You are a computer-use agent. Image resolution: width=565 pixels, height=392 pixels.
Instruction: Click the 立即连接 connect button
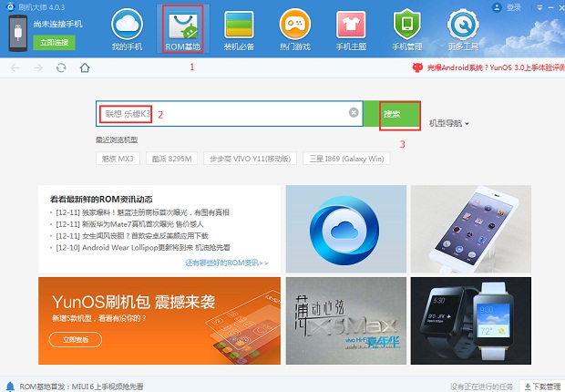[55, 43]
